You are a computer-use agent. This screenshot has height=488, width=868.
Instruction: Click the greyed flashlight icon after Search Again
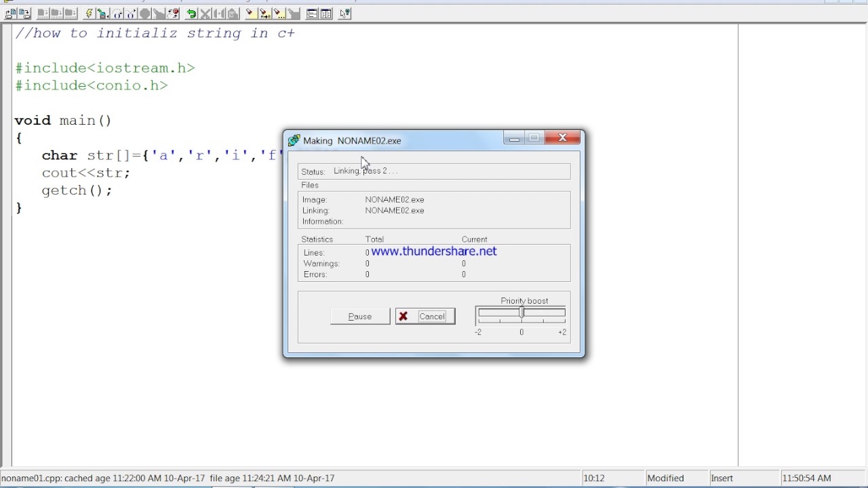[x=294, y=14]
